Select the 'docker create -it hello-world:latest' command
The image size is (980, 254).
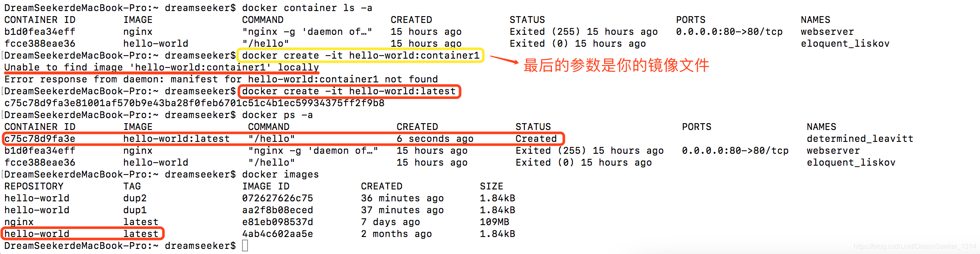349,91
